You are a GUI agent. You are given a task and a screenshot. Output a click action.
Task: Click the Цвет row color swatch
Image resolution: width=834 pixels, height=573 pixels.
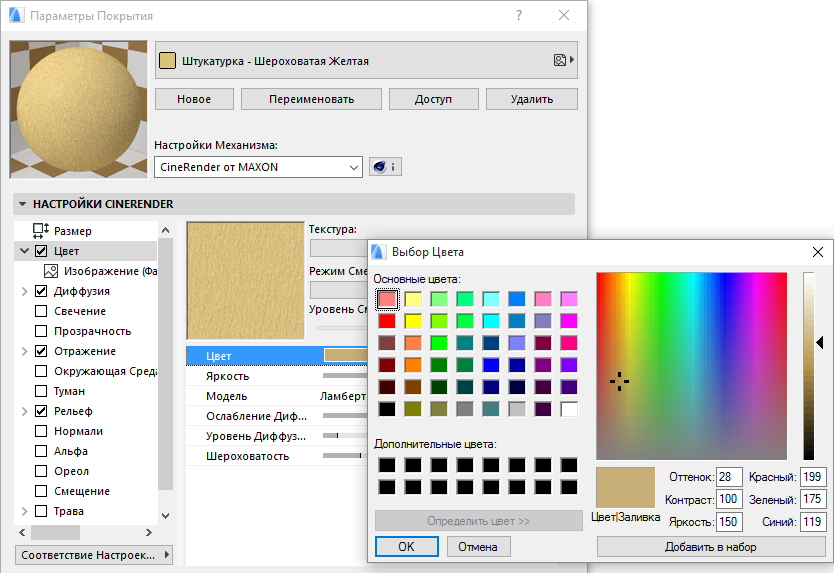click(346, 355)
